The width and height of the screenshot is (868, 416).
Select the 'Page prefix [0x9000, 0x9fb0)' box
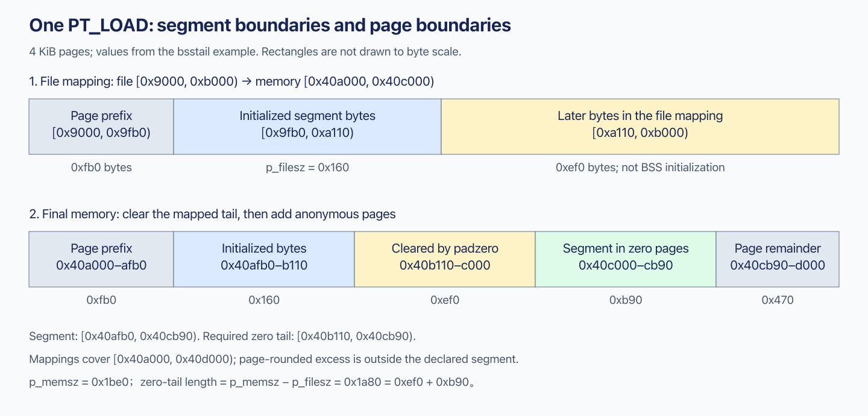pyautogui.click(x=101, y=127)
